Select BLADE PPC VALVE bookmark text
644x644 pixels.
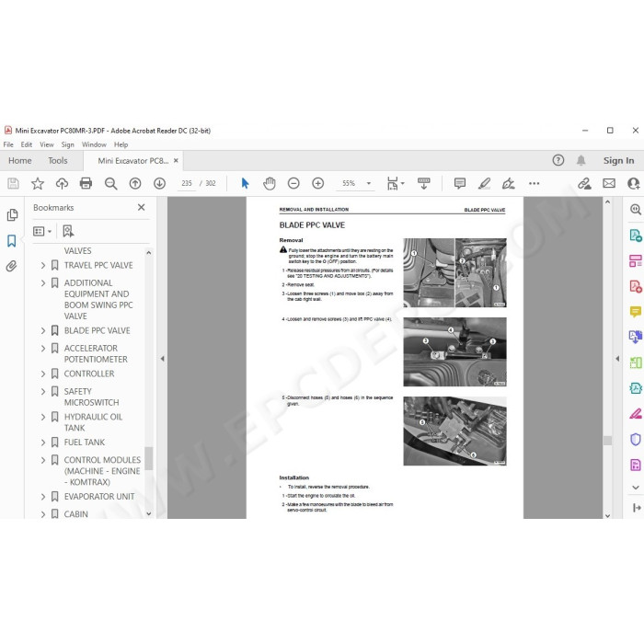pos(97,330)
